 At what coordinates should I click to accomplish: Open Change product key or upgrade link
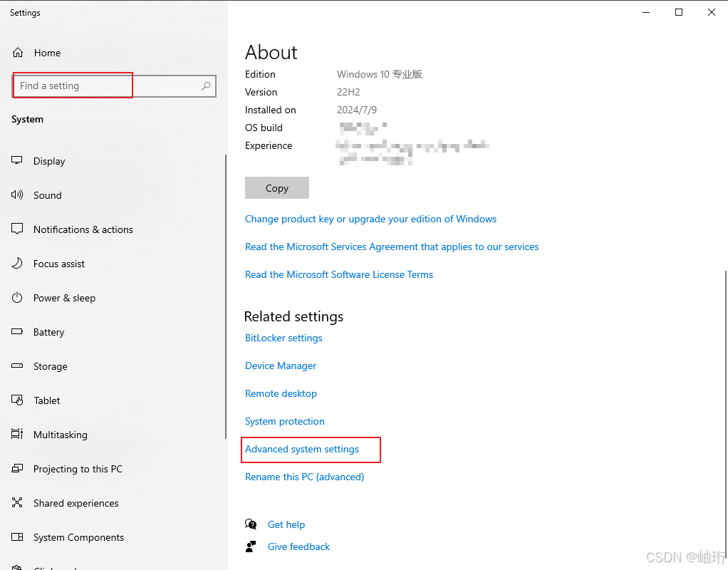click(x=370, y=219)
